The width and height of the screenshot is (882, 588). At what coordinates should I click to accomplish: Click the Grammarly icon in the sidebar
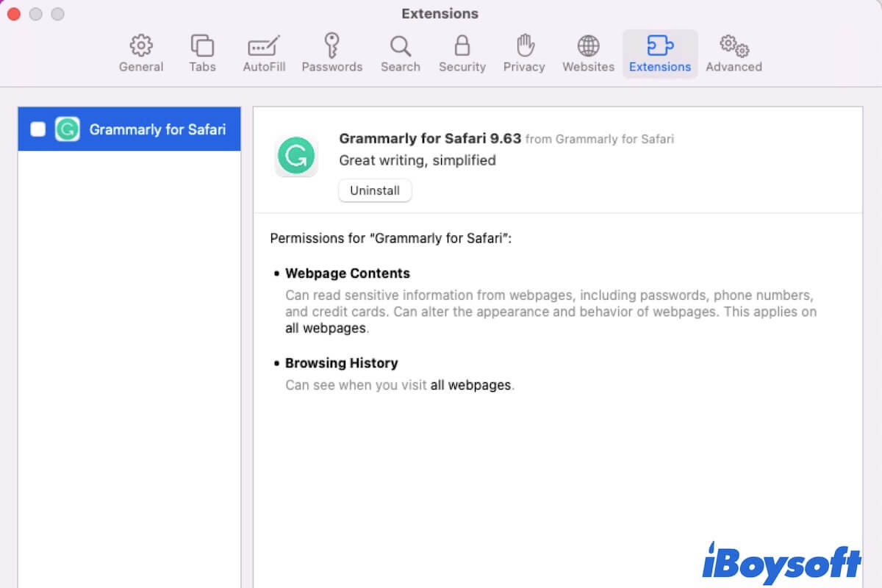pos(68,130)
